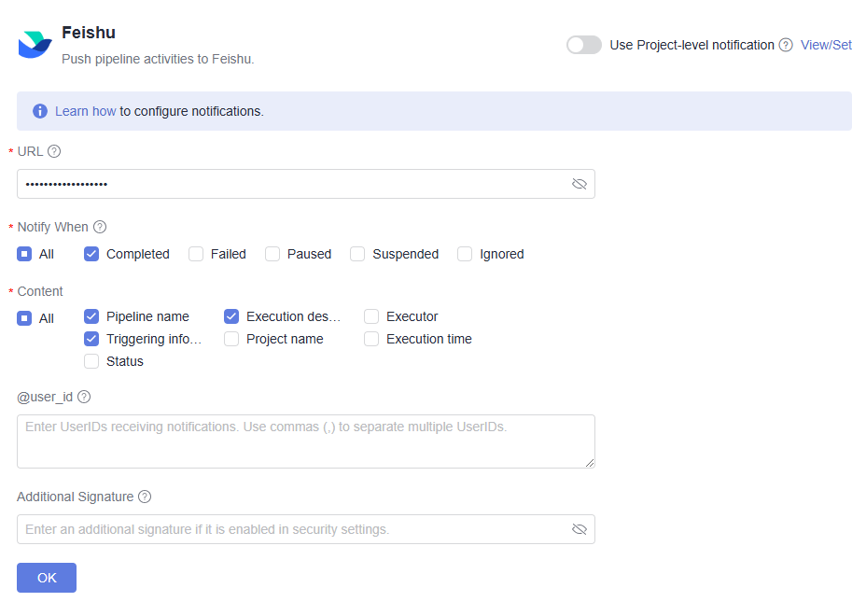Click 'Push pipeline activities to Feishu.' text
The height and width of the screenshot is (616, 866).
tap(158, 59)
